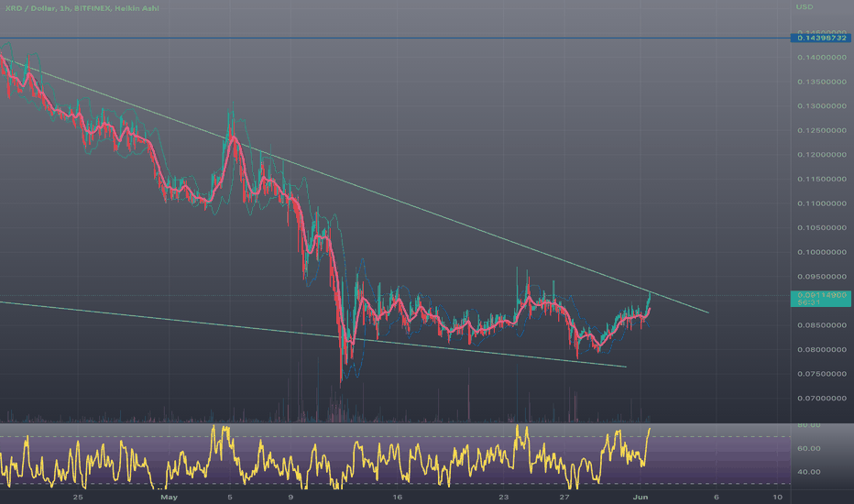Click price axis value 0.10000000
854x504 pixels.
[822, 252]
